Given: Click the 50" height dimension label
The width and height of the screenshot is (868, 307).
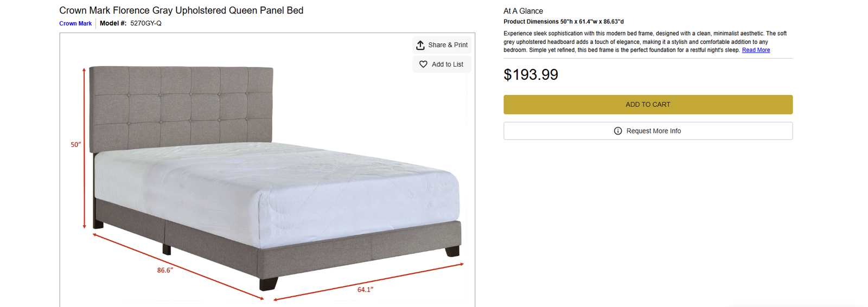Looking at the screenshot, I should (75, 145).
